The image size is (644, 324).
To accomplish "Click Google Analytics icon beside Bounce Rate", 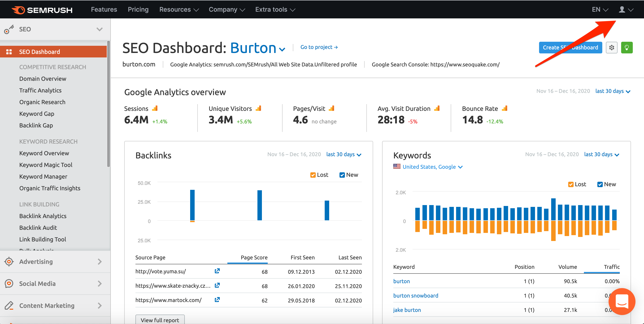I will (x=505, y=108).
